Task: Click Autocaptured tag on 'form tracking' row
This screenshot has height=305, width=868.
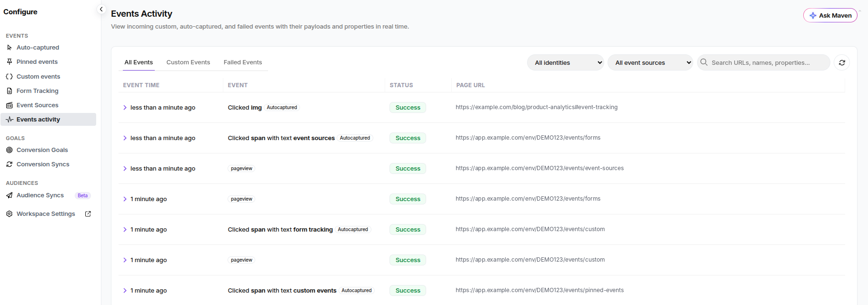Action: [x=353, y=230]
